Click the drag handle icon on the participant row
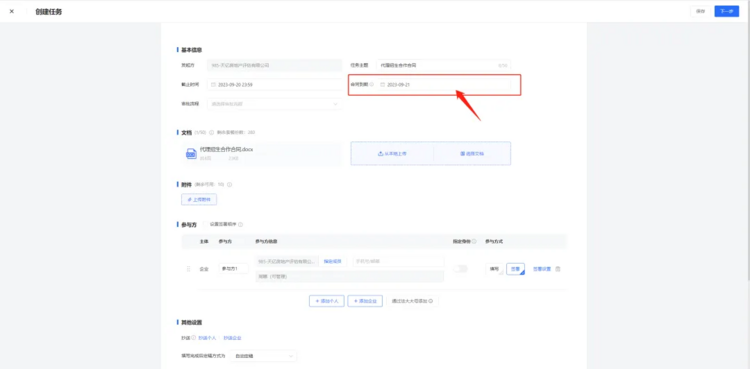The width and height of the screenshot is (750, 369). tap(188, 269)
